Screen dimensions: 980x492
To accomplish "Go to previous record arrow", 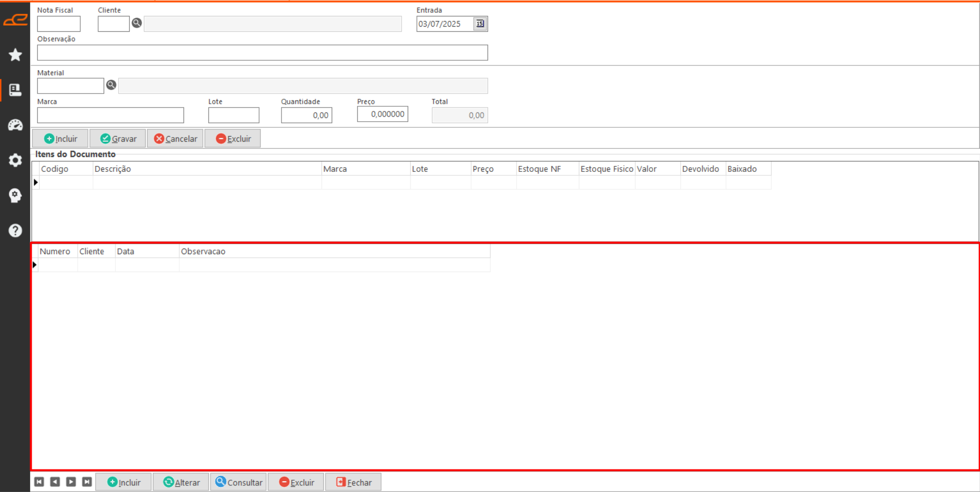I will 55,482.
